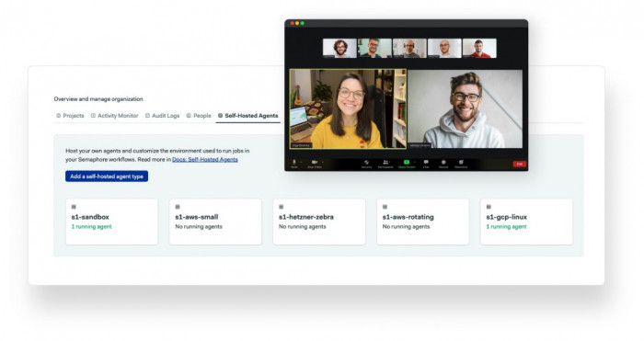Stop video using the camera icon
Image resolution: width=644 pixels, height=341 pixels.
click(x=315, y=163)
